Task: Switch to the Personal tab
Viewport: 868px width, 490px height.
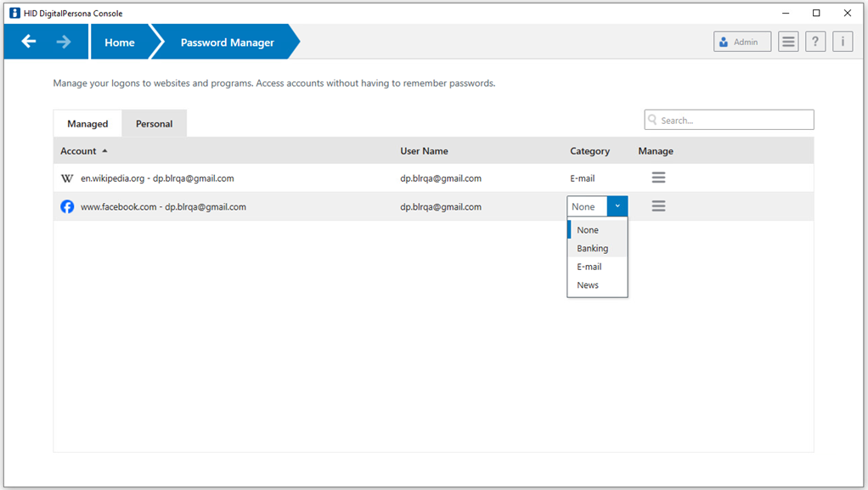Action: click(154, 122)
